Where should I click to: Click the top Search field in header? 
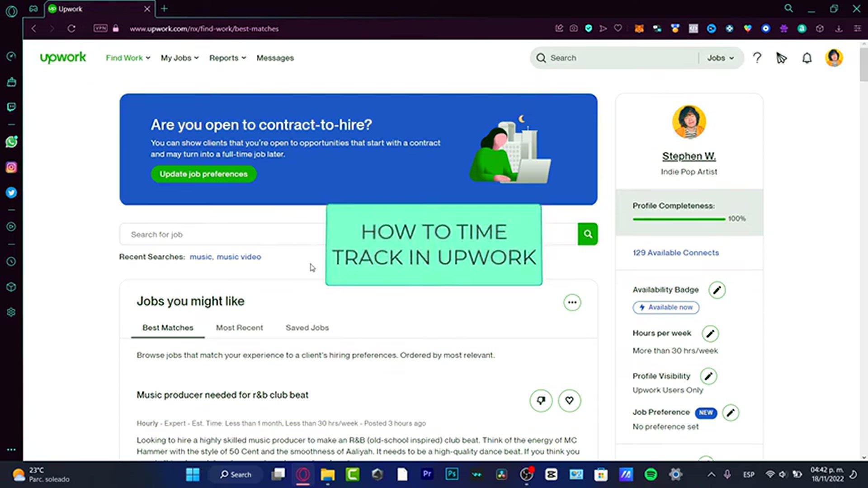[x=615, y=58]
